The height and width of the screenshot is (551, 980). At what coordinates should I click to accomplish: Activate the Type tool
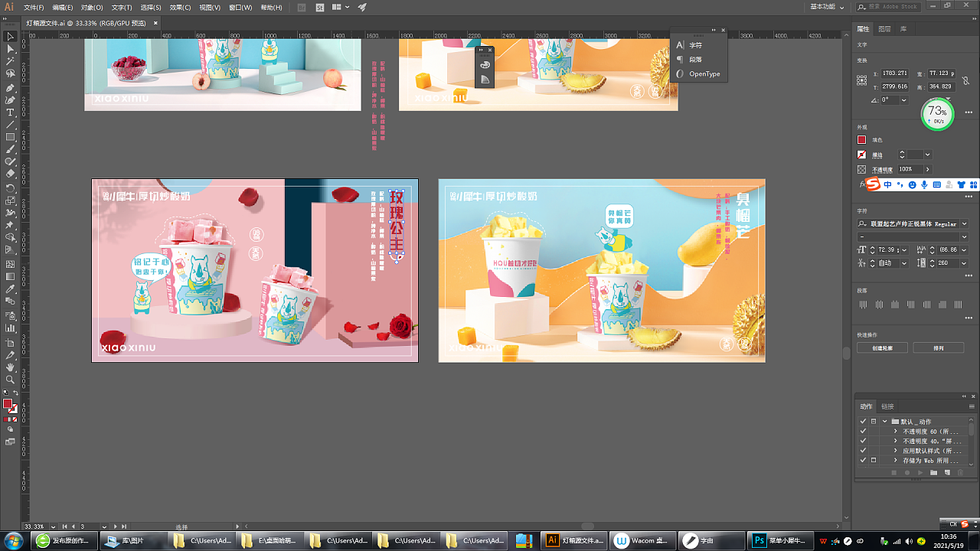(11, 112)
